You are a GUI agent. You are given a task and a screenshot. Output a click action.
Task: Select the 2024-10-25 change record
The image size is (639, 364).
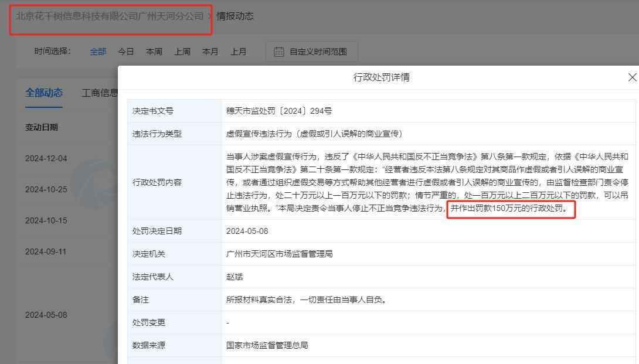[46, 189]
